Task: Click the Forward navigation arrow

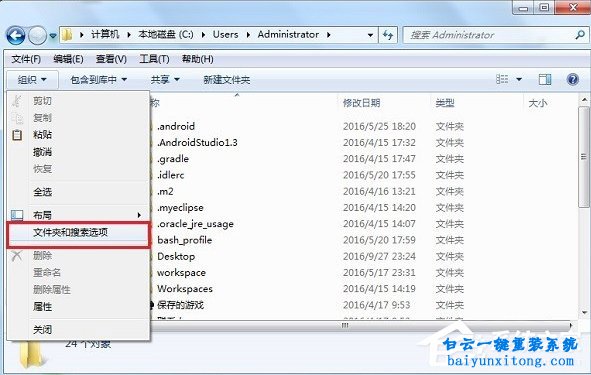Action: tap(37, 36)
